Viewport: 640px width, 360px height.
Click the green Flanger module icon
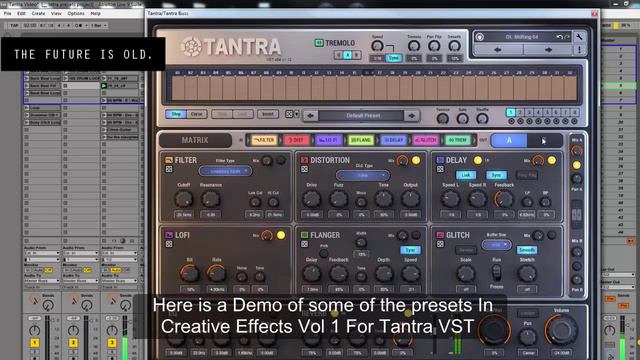point(304,235)
